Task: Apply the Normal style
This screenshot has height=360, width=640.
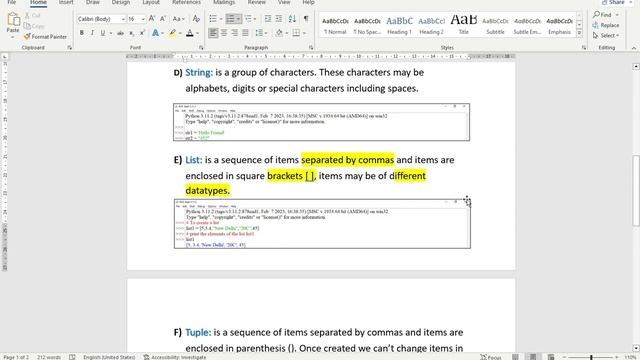Action: [335, 25]
